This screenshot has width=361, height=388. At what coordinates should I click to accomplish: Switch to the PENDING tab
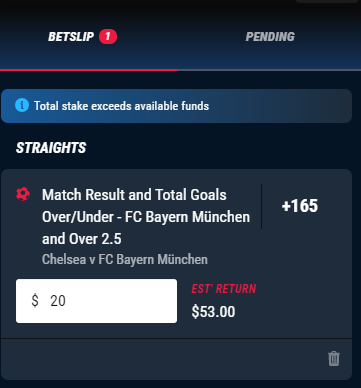click(x=270, y=37)
